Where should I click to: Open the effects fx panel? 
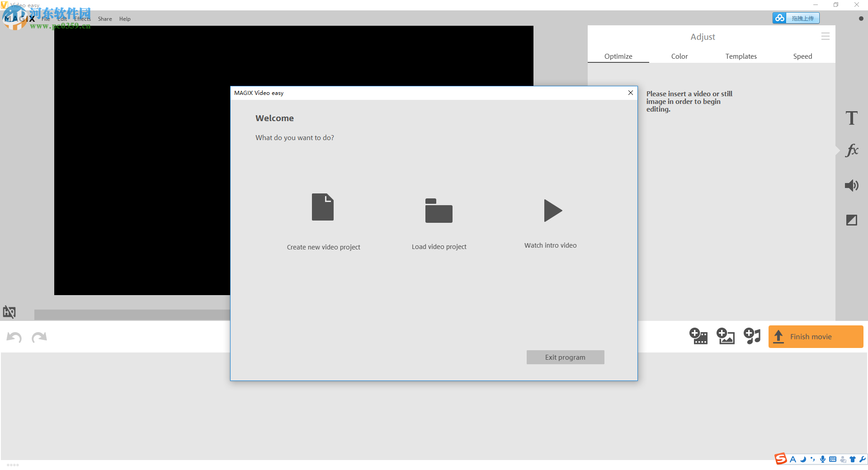852,150
